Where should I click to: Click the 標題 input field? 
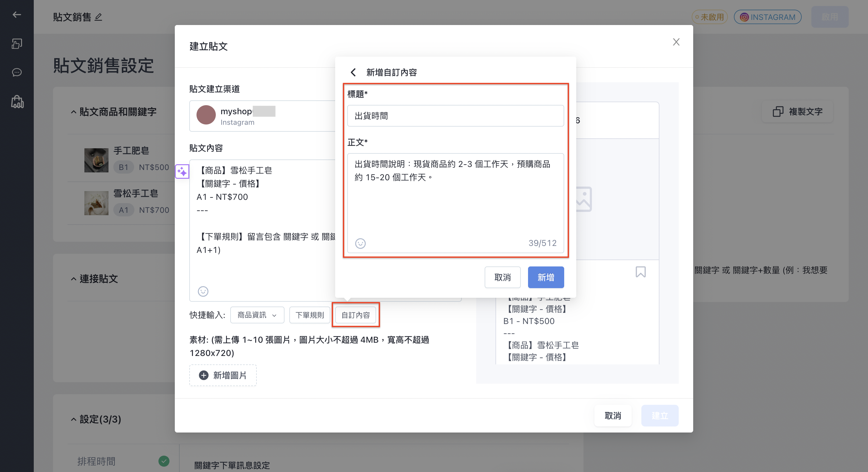(x=455, y=116)
